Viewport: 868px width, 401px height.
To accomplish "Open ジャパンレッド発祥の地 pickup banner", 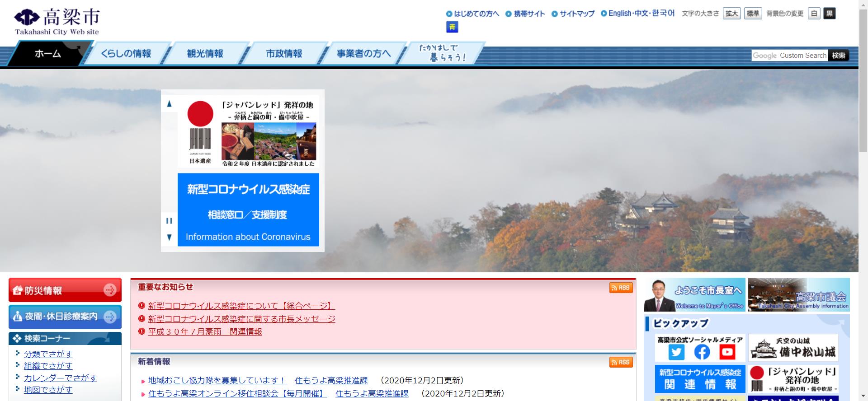I will coord(793,378).
